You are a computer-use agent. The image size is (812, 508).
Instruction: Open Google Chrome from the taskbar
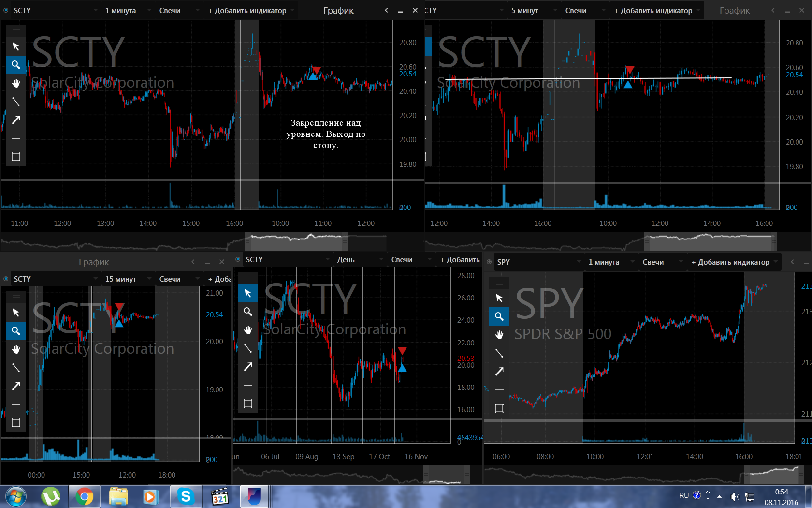tap(84, 496)
